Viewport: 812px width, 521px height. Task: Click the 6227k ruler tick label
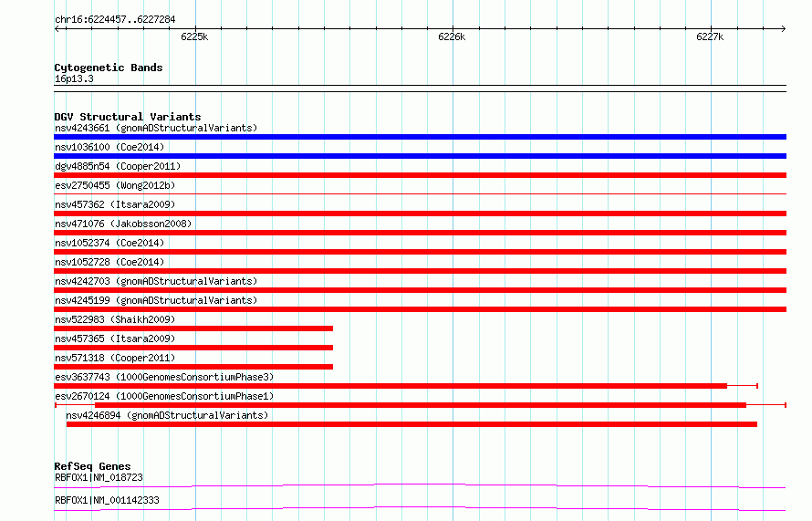(x=710, y=36)
